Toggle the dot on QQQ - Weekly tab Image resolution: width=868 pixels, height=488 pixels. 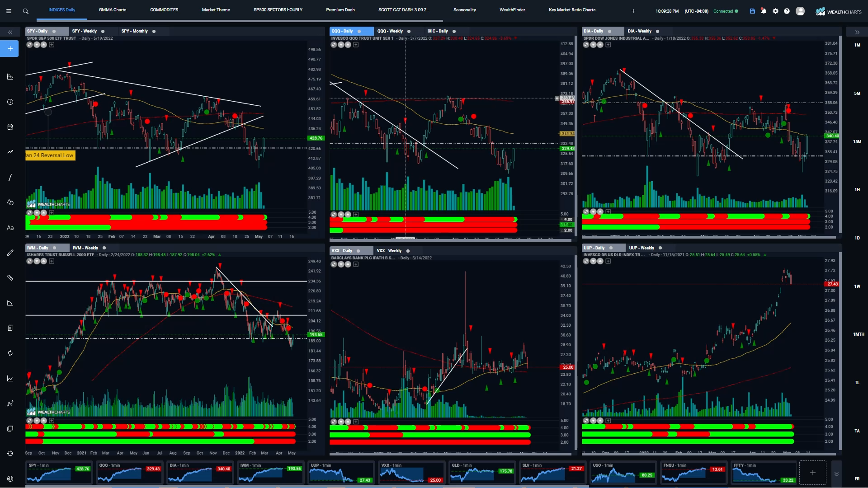point(409,31)
